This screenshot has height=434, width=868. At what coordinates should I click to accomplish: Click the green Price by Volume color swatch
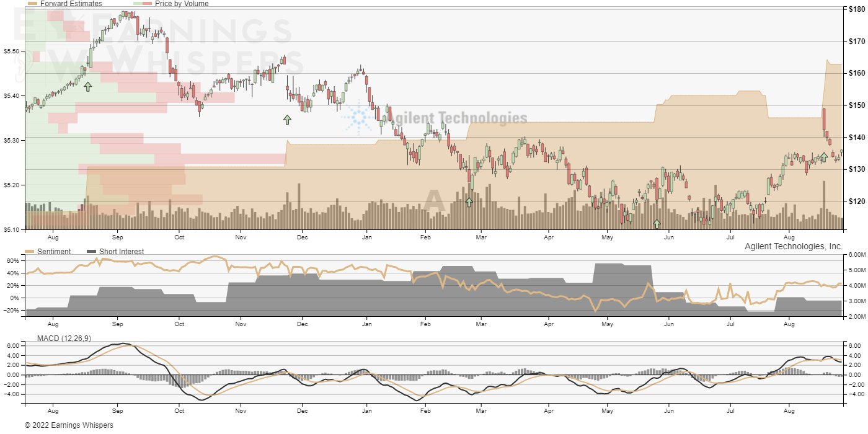(138, 4)
